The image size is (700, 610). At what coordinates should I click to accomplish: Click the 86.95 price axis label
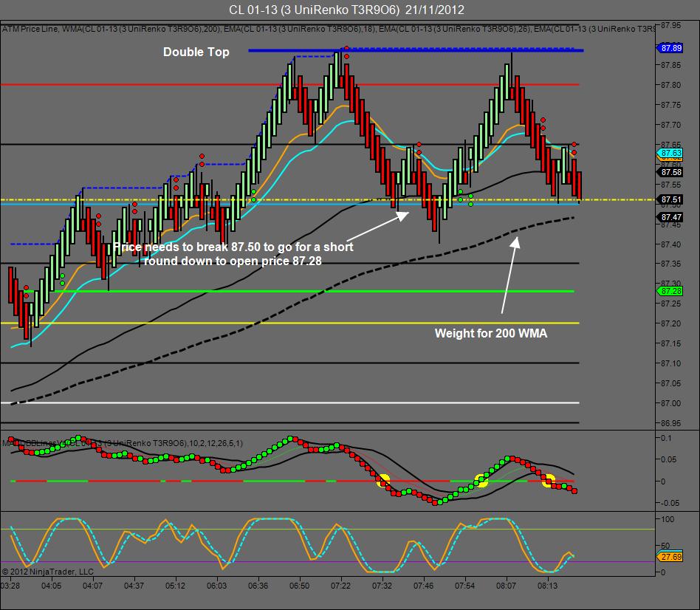point(671,423)
